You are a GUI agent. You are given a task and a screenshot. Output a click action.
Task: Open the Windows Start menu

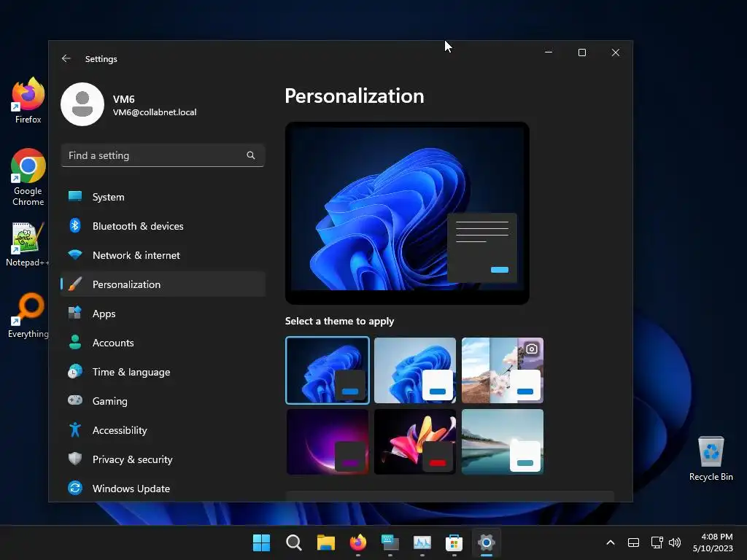(x=261, y=542)
